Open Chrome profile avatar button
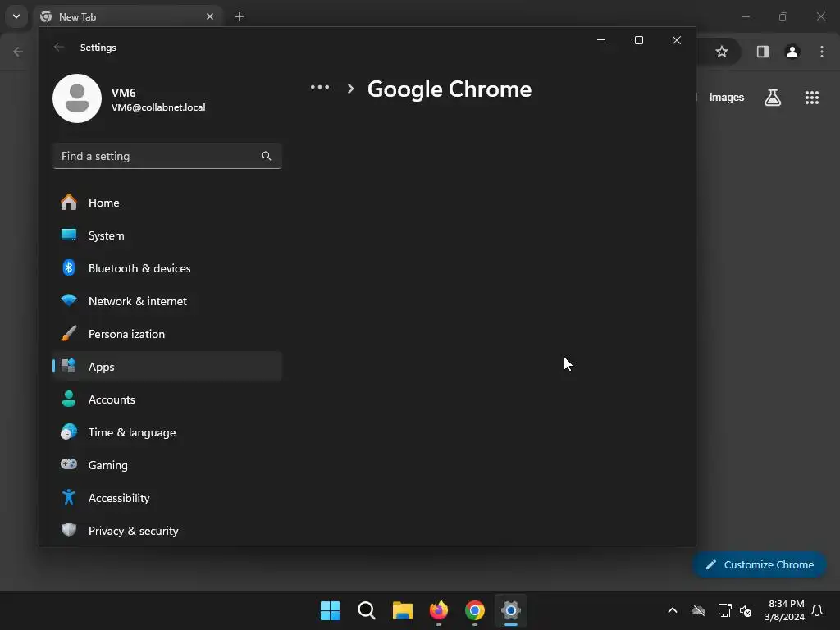 coord(792,52)
